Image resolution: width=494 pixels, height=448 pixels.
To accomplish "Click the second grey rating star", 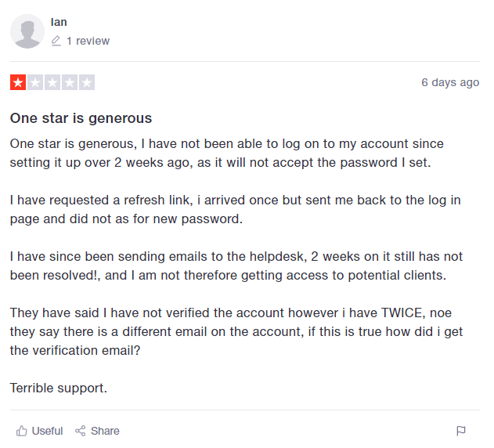I will coord(35,82).
